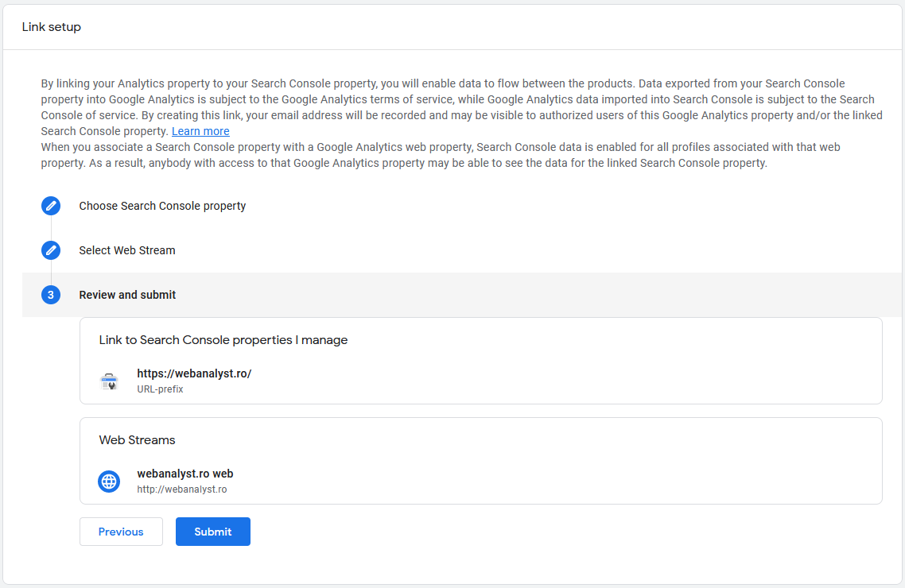Open the Learn more link
The image size is (905, 588).
(200, 131)
